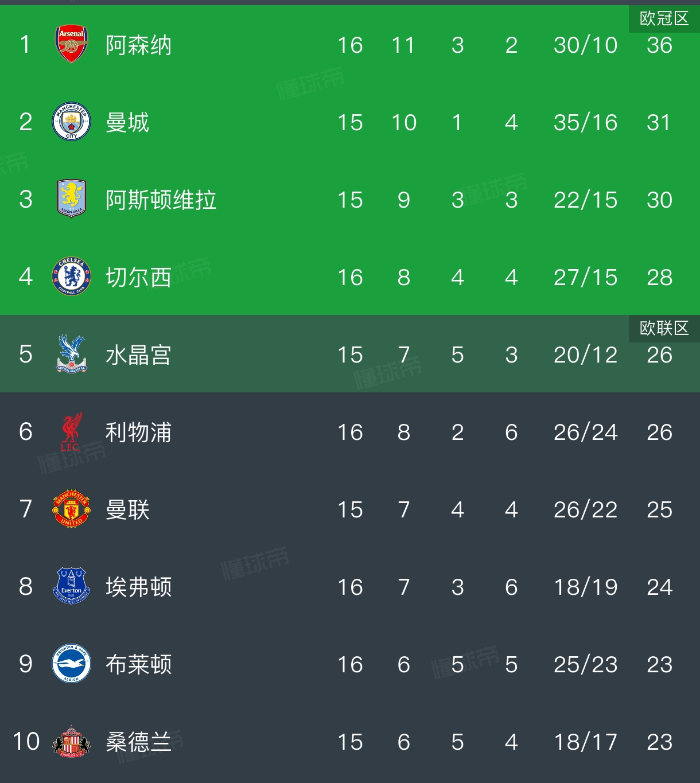700x783 pixels.
Task: Open the Aston Villa crest icon
Action: point(71,199)
